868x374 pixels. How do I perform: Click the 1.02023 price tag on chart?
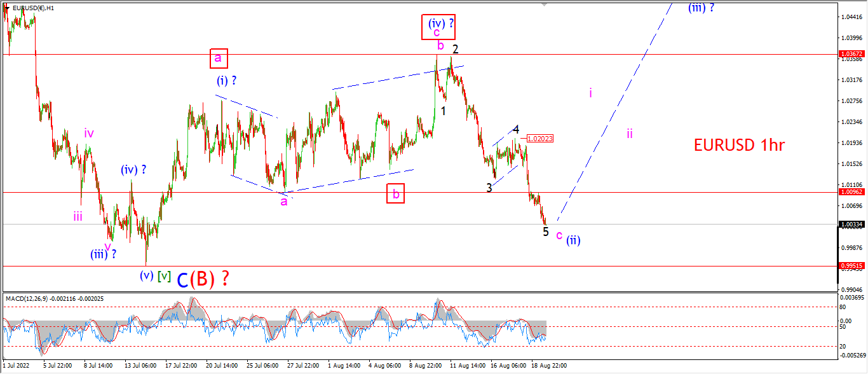(x=540, y=137)
